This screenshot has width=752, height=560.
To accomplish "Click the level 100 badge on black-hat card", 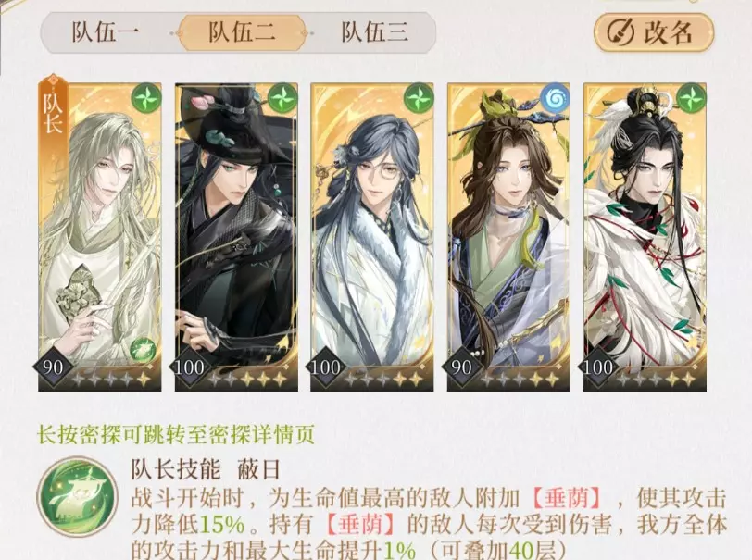I will pos(189,367).
